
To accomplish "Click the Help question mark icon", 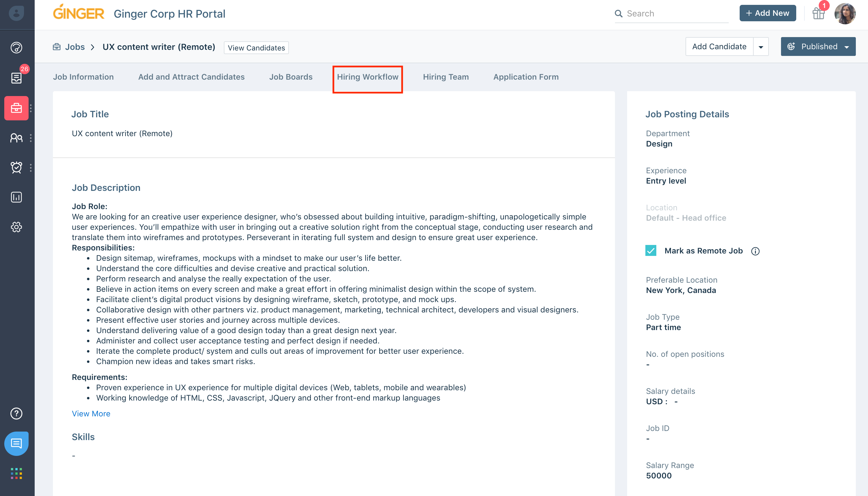I will tap(16, 413).
